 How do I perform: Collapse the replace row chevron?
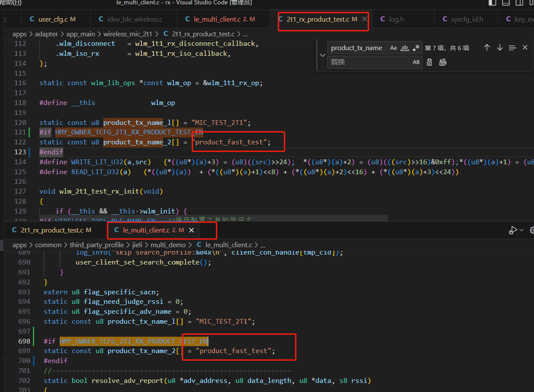[x=322, y=55]
